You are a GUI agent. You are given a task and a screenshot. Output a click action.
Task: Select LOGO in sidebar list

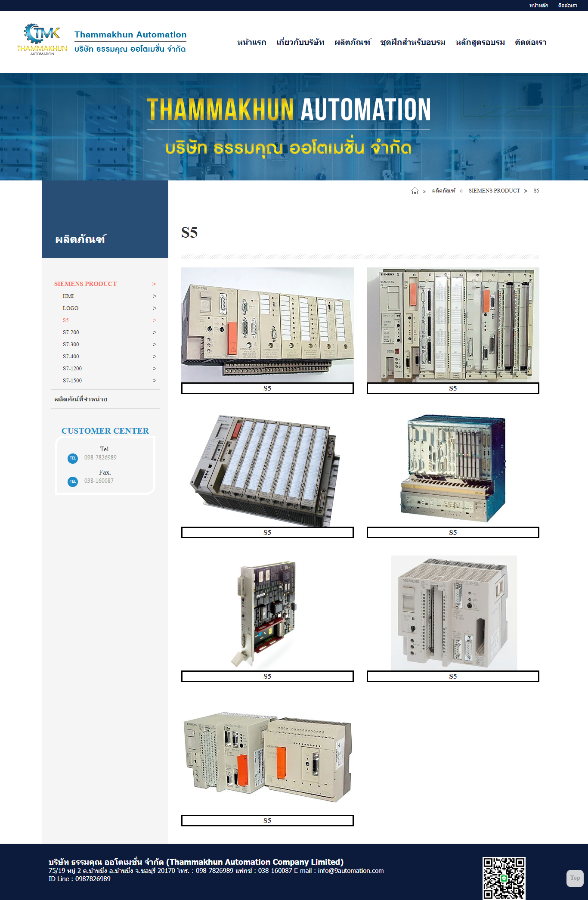click(71, 308)
